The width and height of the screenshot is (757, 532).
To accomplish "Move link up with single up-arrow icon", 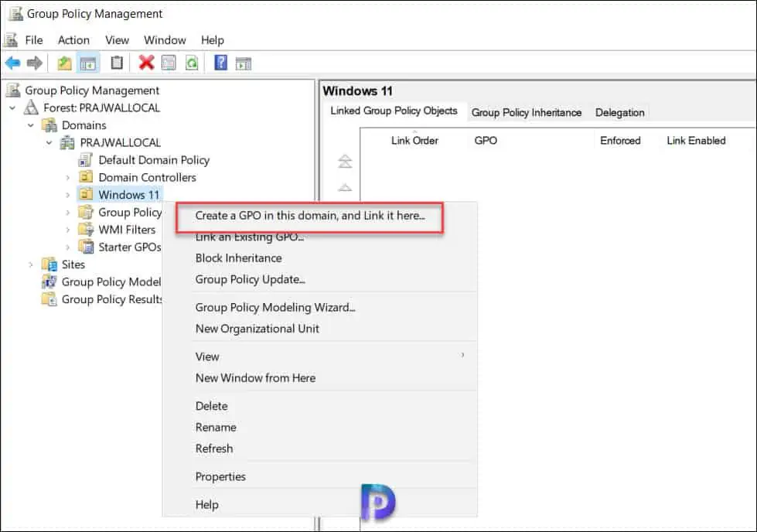I will (345, 187).
